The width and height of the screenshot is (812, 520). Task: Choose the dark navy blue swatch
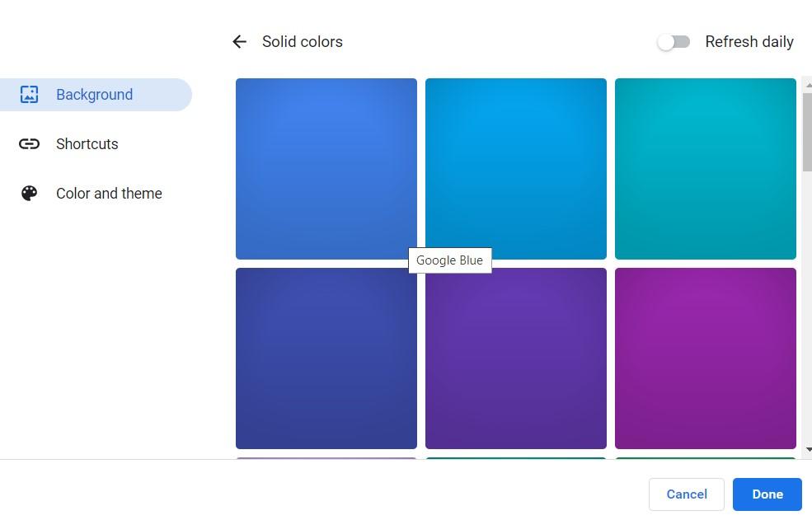tap(326, 358)
